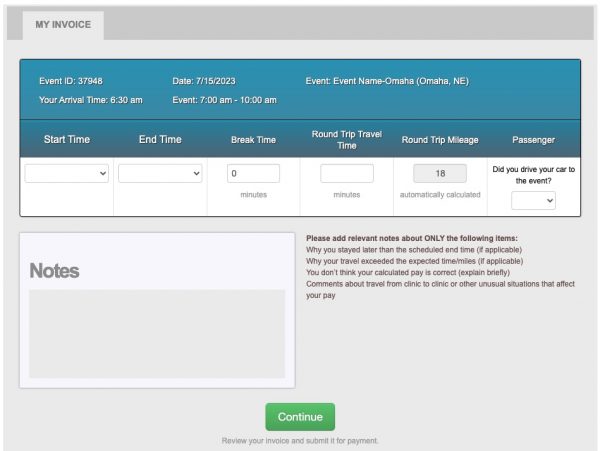This screenshot has width=600, height=451.
Task: Click 'Did you drive your car to the event?' text
Action: click(x=533, y=175)
